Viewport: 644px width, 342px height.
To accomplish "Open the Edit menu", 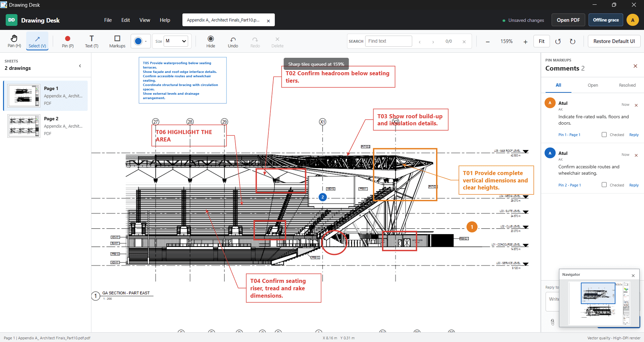I will tap(126, 20).
